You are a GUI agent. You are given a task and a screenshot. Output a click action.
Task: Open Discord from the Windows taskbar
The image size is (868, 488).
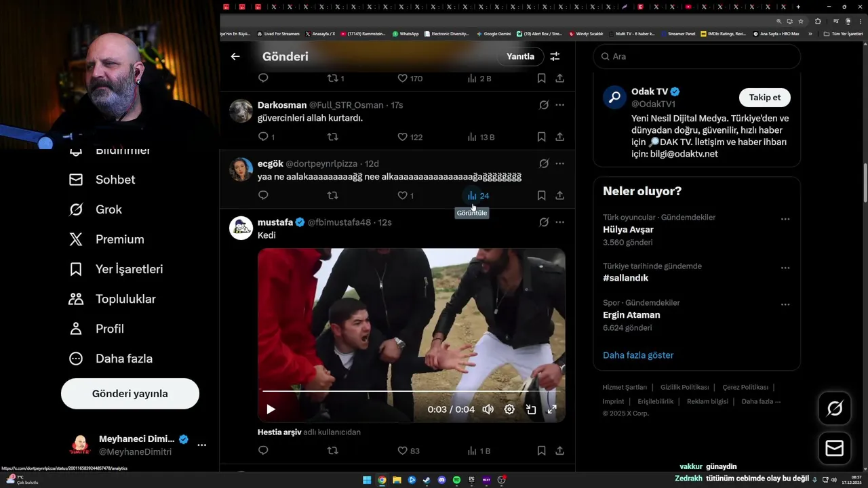point(441,480)
